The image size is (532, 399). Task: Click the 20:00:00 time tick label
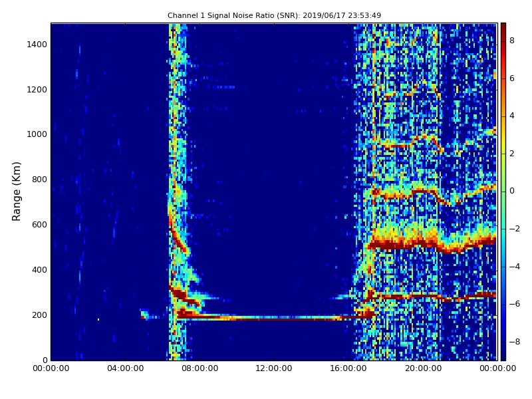[423, 368]
